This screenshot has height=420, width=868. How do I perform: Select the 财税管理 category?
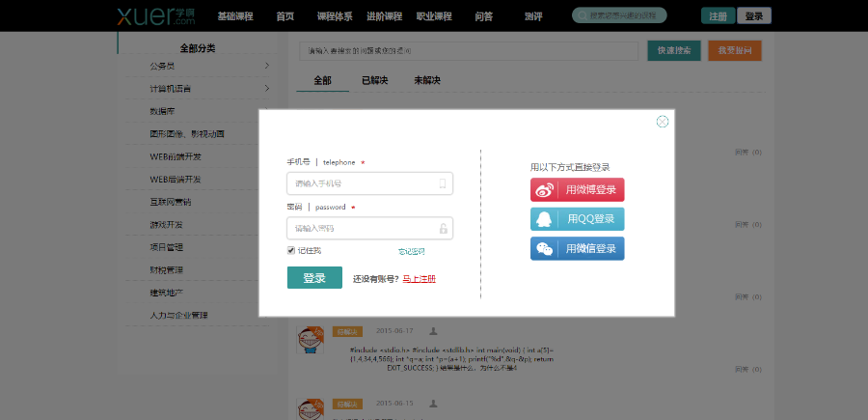point(166,269)
